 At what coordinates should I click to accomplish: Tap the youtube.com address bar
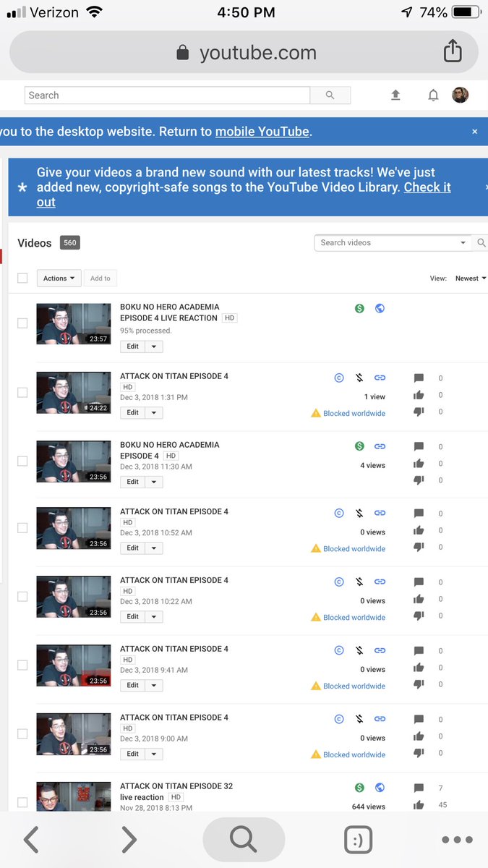244,52
